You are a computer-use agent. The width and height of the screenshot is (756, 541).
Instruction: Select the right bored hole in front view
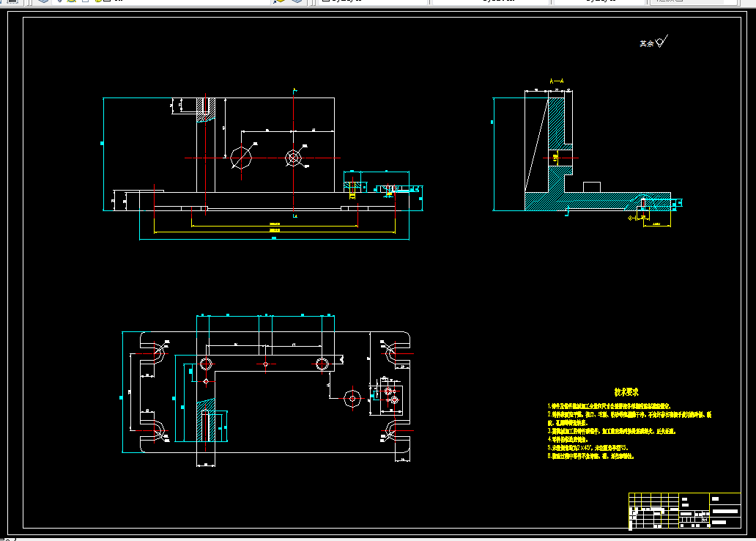[293, 158]
